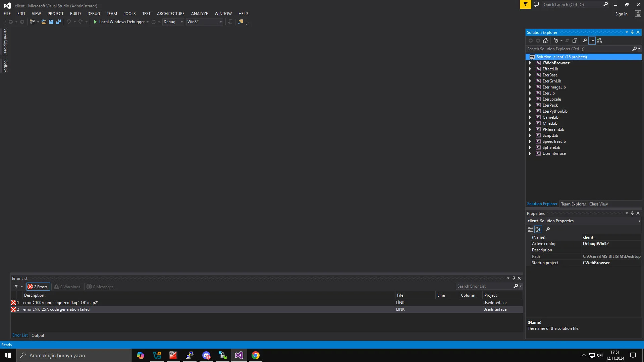The width and height of the screenshot is (644, 362).
Task: Click the Windows Start button
Action: [8, 355]
